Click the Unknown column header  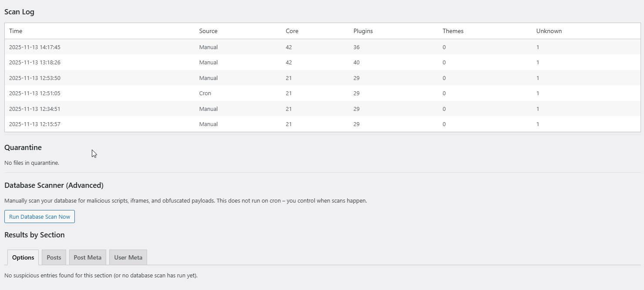[549, 31]
